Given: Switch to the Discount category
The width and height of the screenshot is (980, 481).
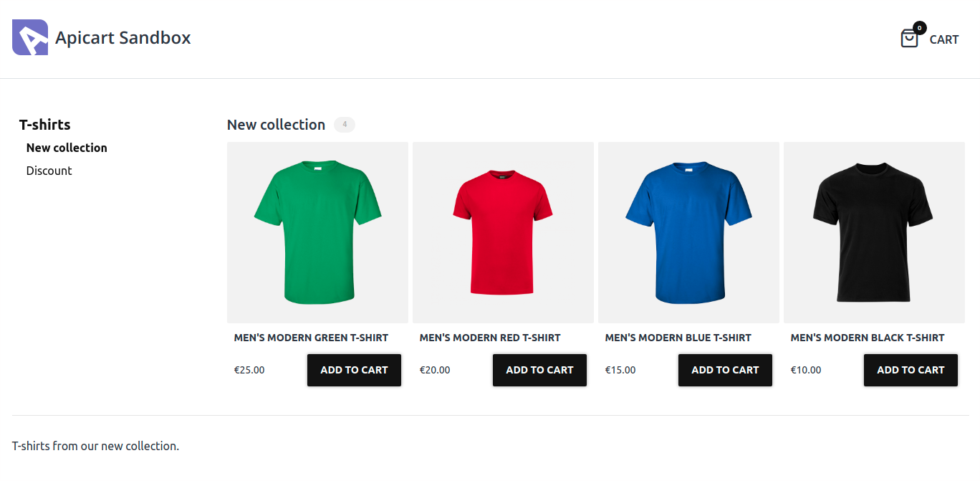Looking at the screenshot, I should (x=49, y=171).
